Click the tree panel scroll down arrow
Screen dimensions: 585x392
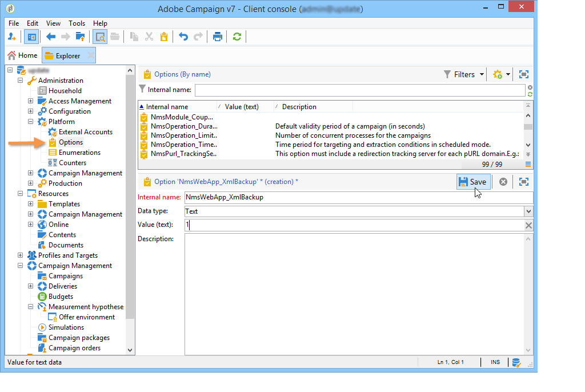pos(130,350)
